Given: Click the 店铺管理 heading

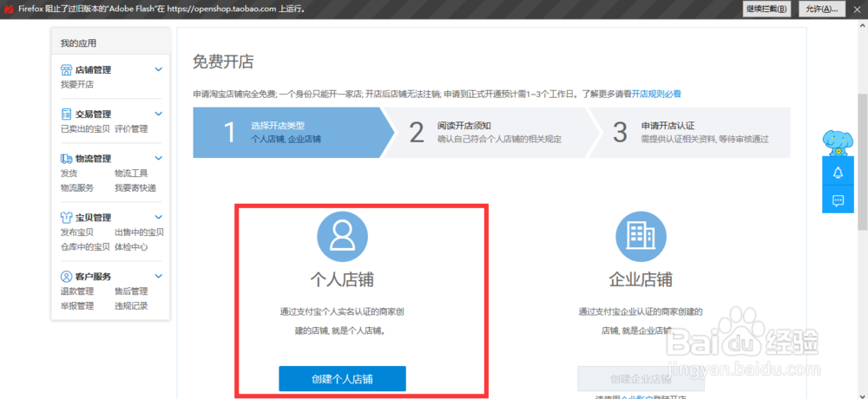Looking at the screenshot, I should (93, 69).
